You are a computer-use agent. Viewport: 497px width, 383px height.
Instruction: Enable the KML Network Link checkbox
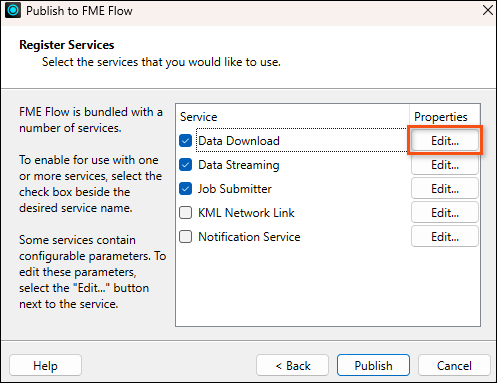[x=185, y=213]
